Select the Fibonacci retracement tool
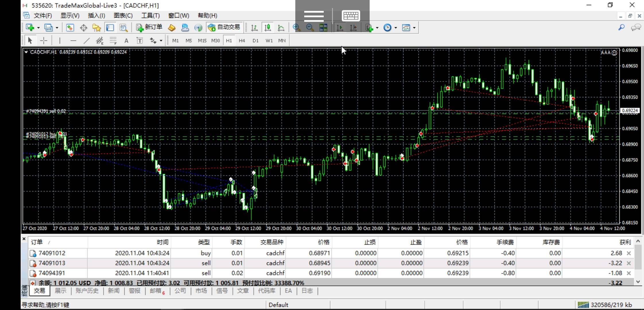This screenshot has height=310, width=644. coord(113,41)
